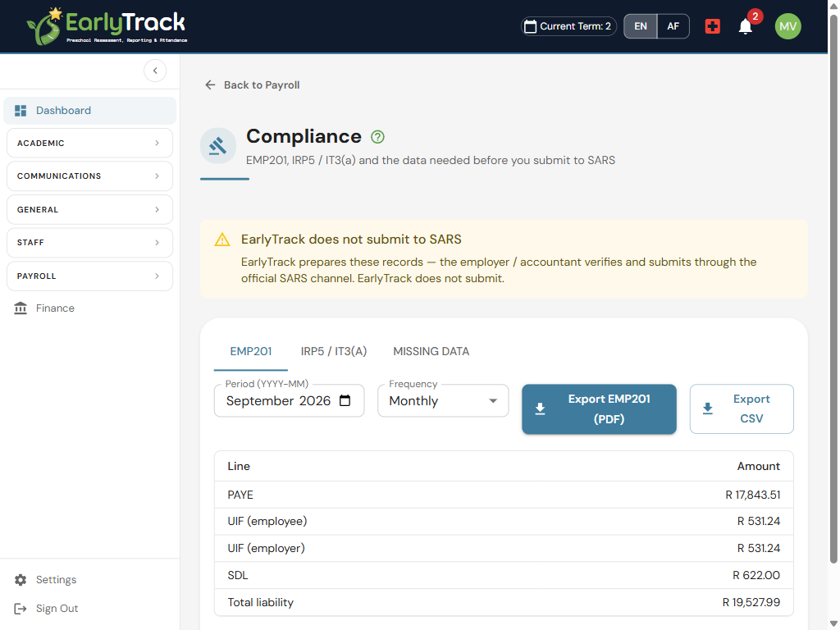
Task: Click the notification badge showing 2
Action: pyautogui.click(x=755, y=16)
